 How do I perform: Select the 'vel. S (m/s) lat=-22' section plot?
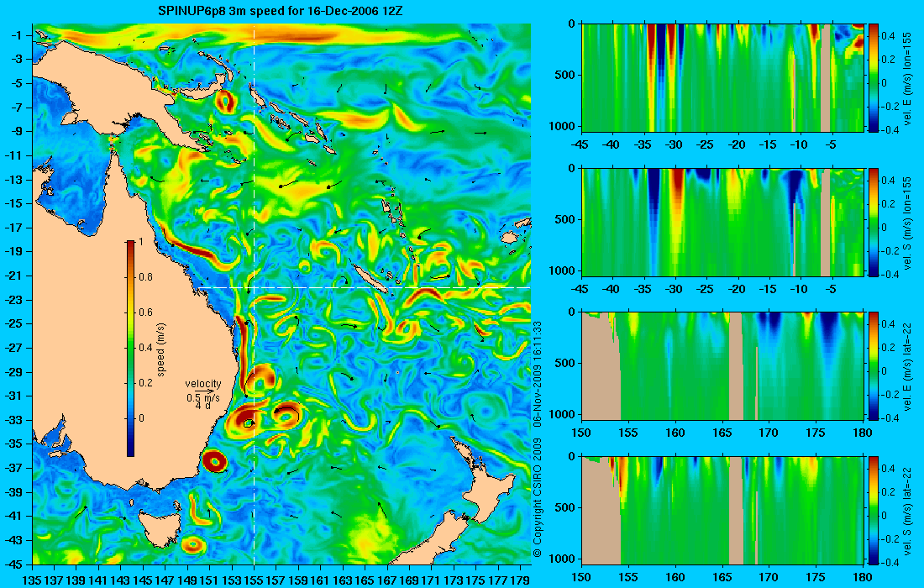pyautogui.click(x=722, y=510)
